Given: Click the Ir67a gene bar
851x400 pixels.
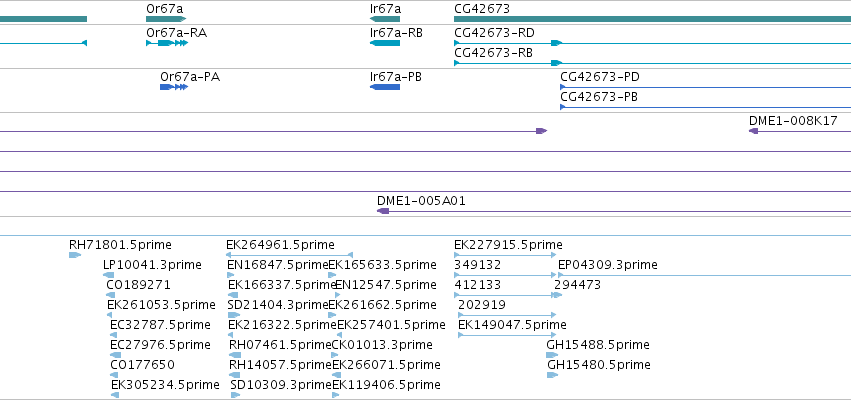Looking at the screenshot, I should (x=385, y=19).
